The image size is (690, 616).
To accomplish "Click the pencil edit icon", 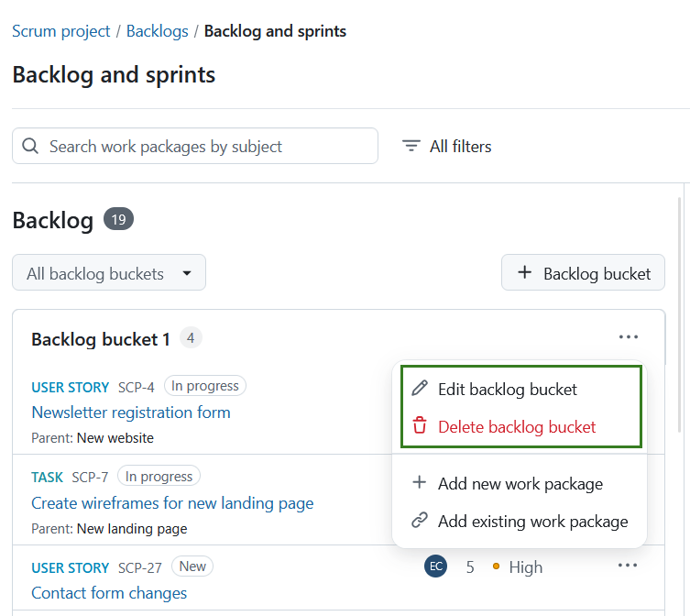I will [x=420, y=388].
